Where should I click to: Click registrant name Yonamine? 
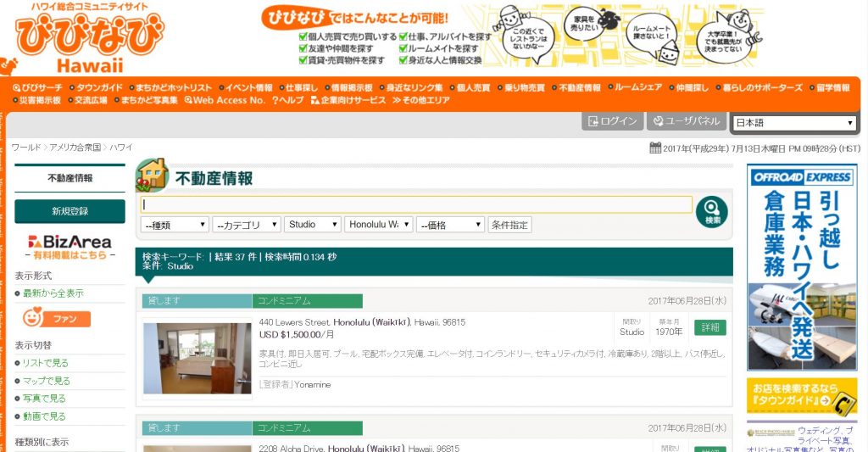coord(312,384)
